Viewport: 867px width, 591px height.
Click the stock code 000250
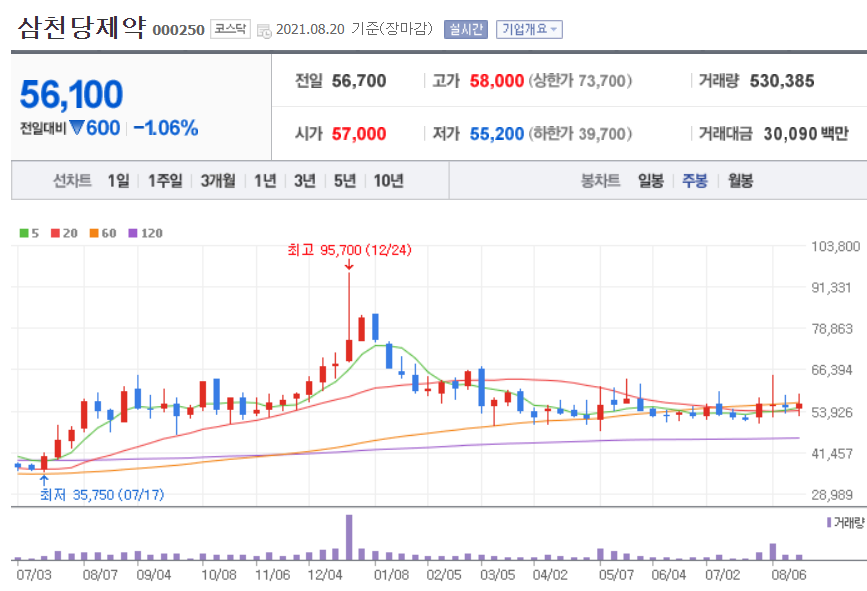pyautogui.click(x=179, y=30)
